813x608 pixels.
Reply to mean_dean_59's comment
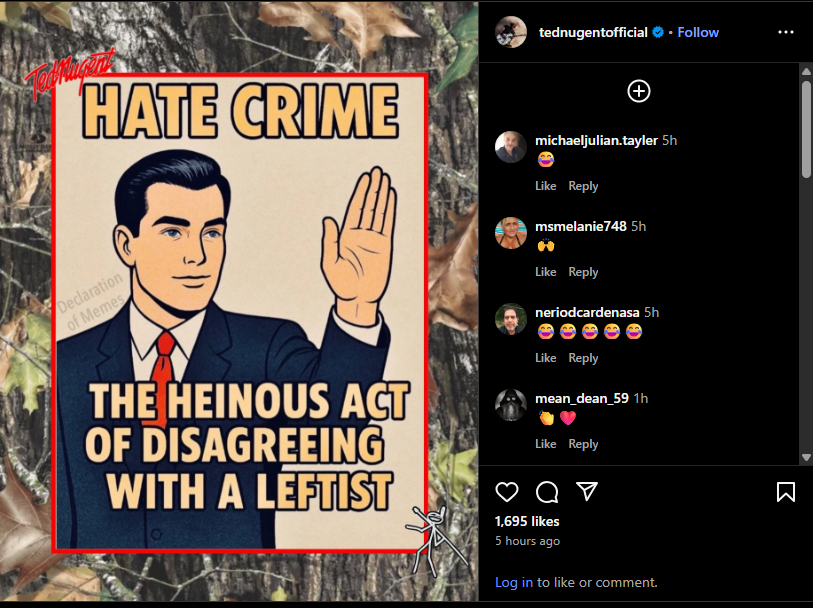(583, 444)
